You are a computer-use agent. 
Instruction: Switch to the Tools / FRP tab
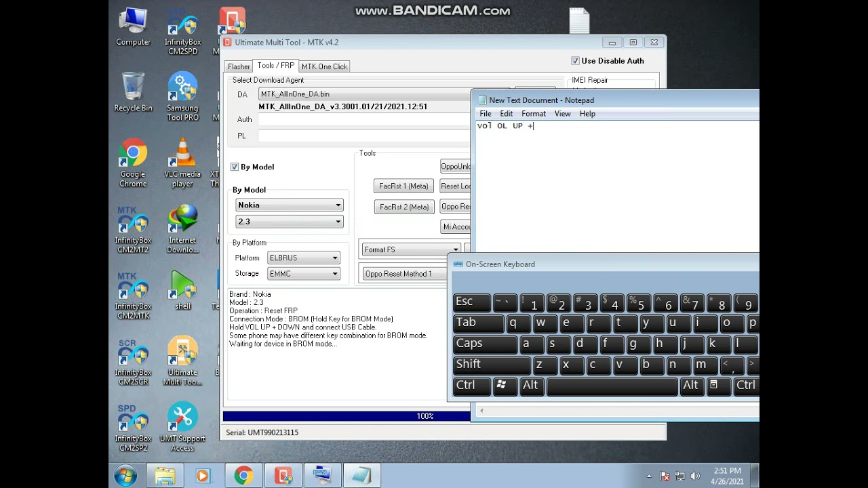pyautogui.click(x=275, y=65)
